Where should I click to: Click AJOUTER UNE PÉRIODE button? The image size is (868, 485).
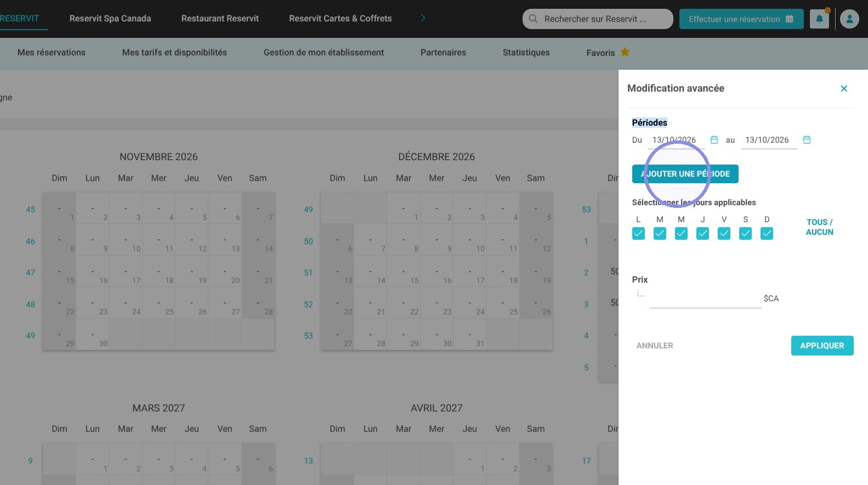[685, 174]
